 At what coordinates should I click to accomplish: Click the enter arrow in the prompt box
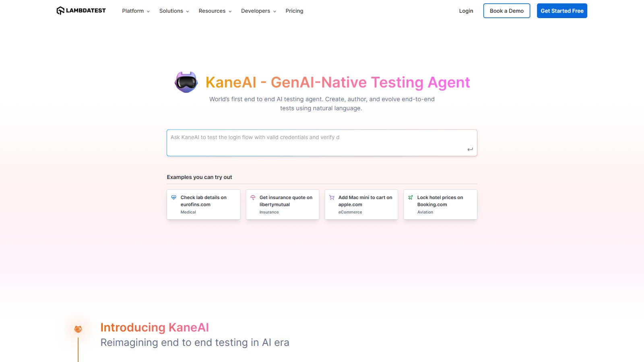(x=470, y=148)
